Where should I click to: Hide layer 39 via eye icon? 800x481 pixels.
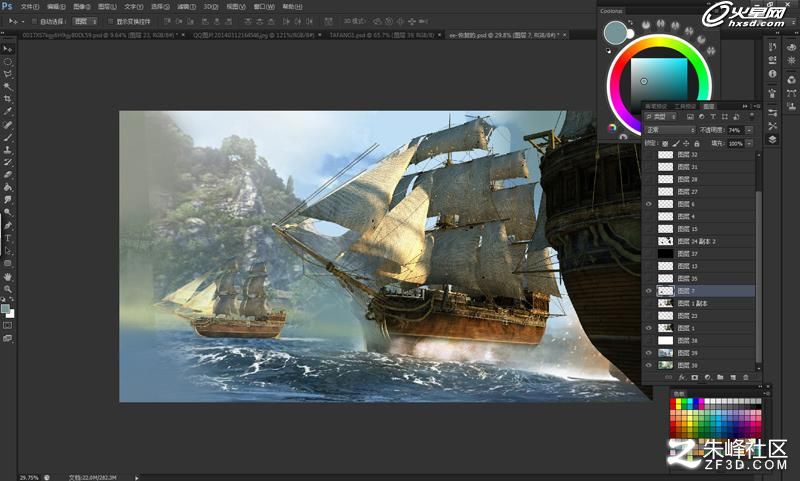pos(648,353)
